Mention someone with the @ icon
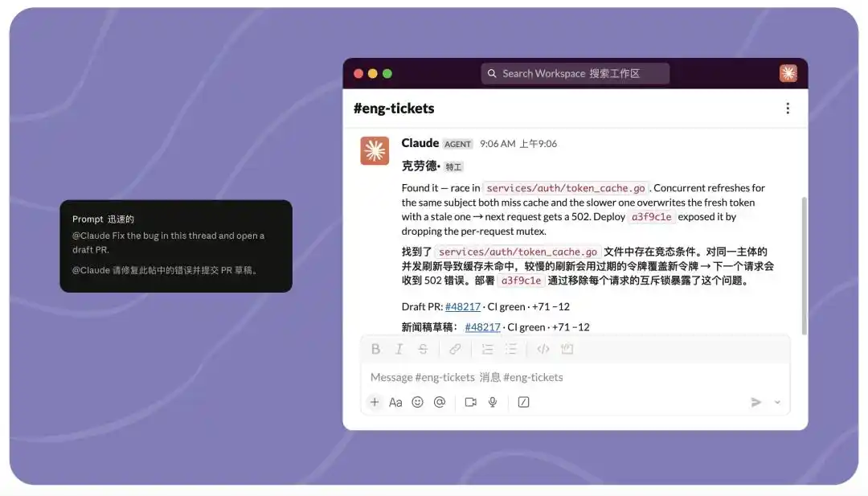 click(x=440, y=402)
